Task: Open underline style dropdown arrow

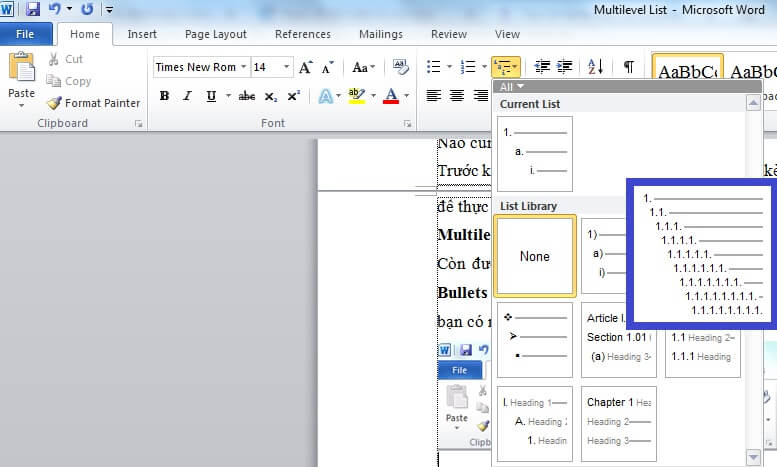Action: 228,96
